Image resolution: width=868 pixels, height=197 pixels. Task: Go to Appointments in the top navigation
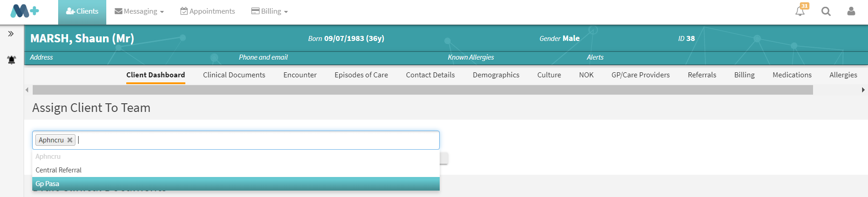point(208,11)
